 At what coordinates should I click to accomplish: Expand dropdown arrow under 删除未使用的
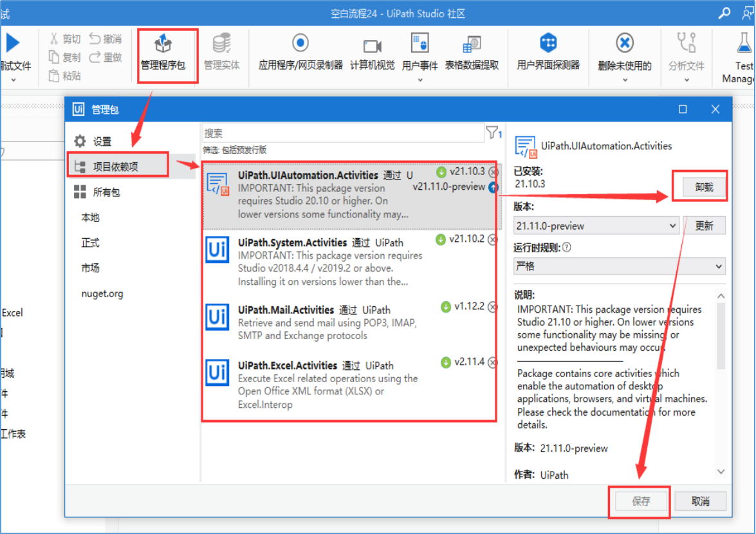point(625,80)
